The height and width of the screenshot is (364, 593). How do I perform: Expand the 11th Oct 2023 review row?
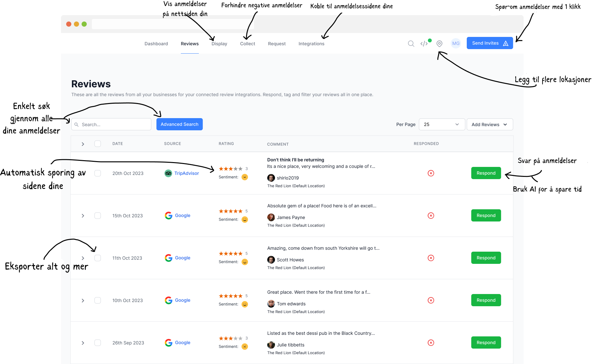point(83,258)
